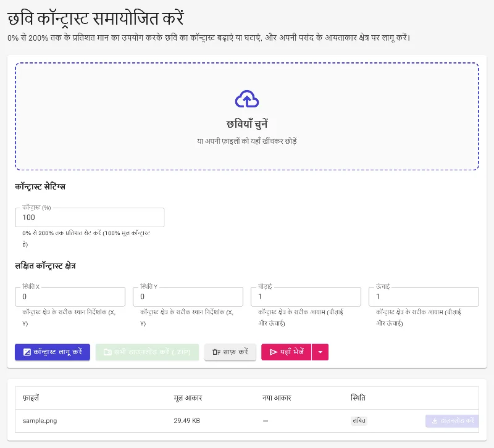Click the मूल आकार column header
The image size is (494, 448).
188,398
